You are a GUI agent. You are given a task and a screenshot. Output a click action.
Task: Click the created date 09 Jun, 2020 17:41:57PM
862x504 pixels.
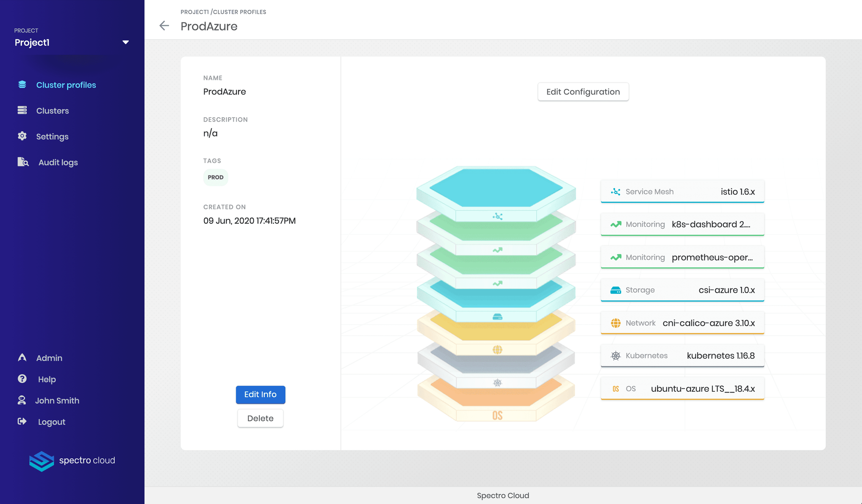click(249, 221)
